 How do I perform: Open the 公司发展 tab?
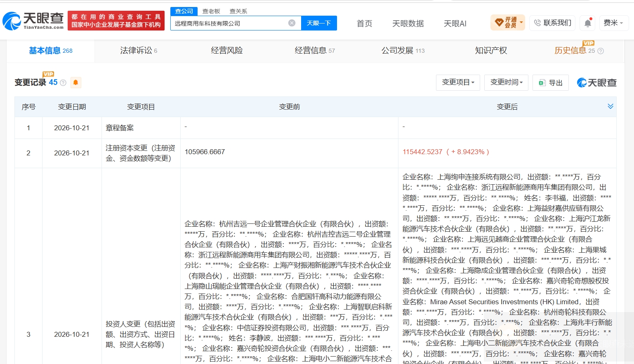tap(403, 51)
